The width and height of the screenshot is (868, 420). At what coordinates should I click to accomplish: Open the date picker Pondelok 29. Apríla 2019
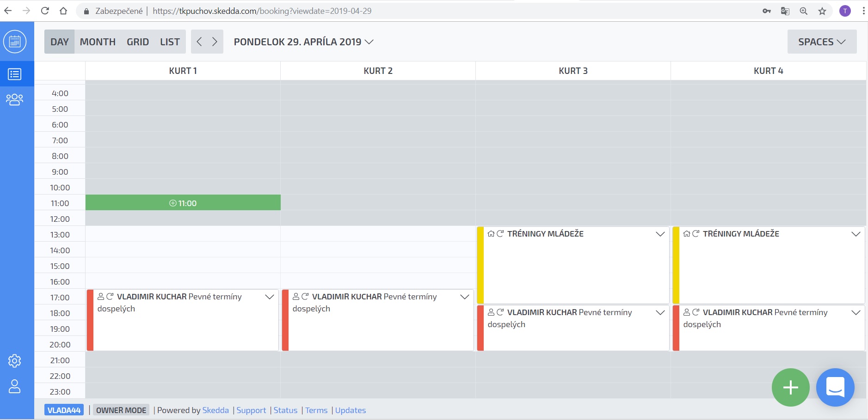tap(303, 42)
